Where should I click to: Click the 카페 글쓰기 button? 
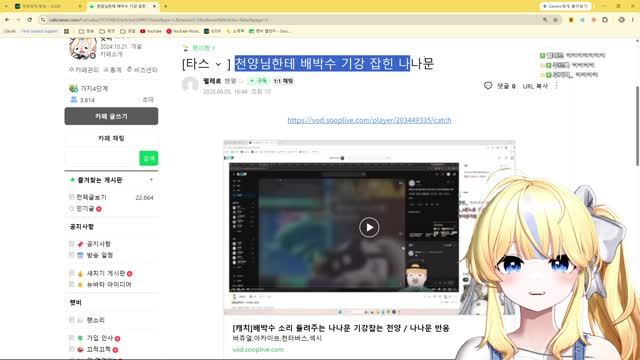(x=111, y=116)
